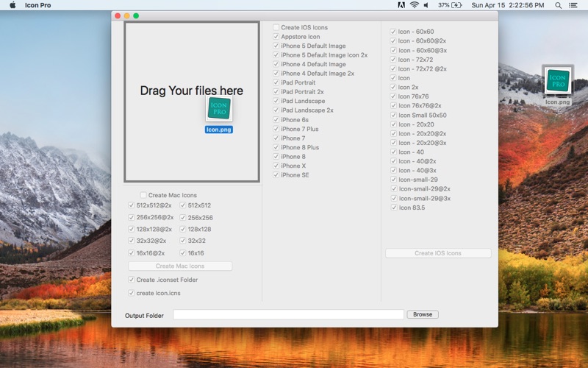The width and height of the screenshot is (588, 368).
Task: Toggle Icon 76x76@2x checkbox
Action: coord(393,105)
